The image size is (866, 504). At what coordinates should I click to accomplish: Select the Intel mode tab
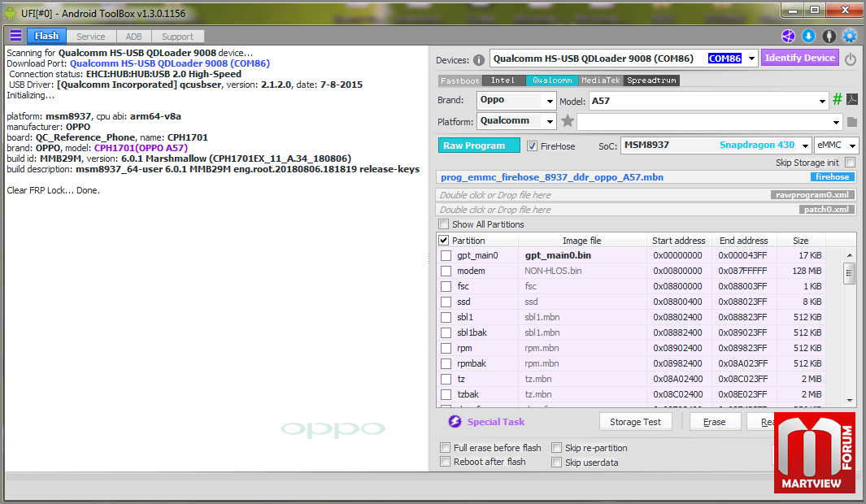pyautogui.click(x=503, y=80)
